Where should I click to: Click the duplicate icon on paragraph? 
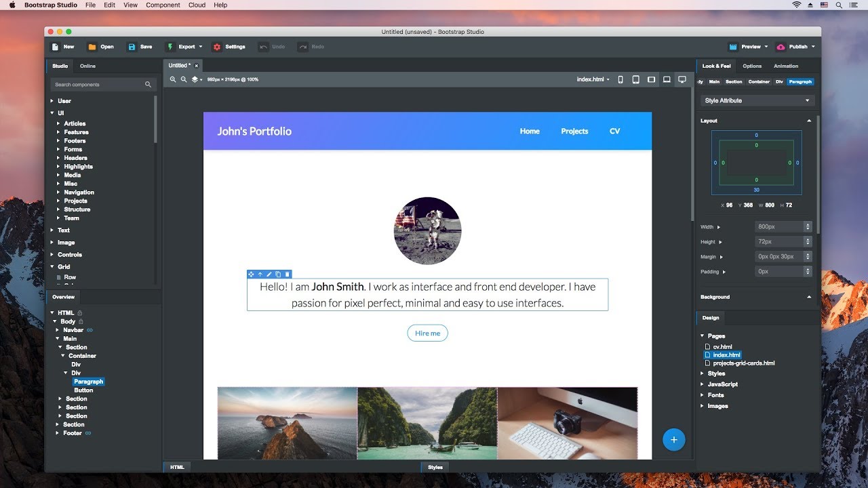[x=278, y=274]
